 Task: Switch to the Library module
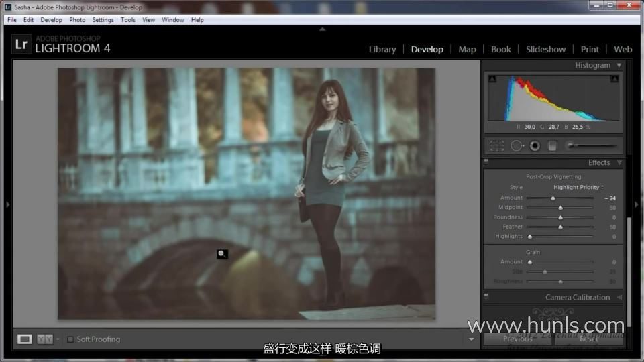pyautogui.click(x=382, y=49)
